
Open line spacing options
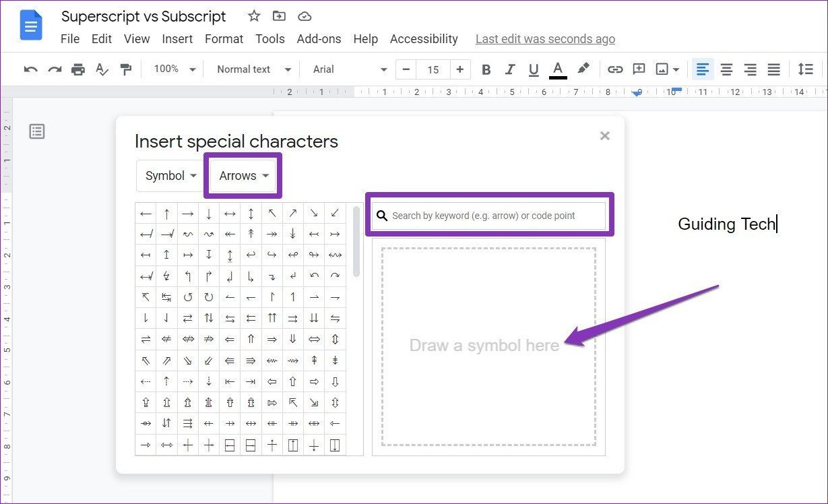pos(805,69)
